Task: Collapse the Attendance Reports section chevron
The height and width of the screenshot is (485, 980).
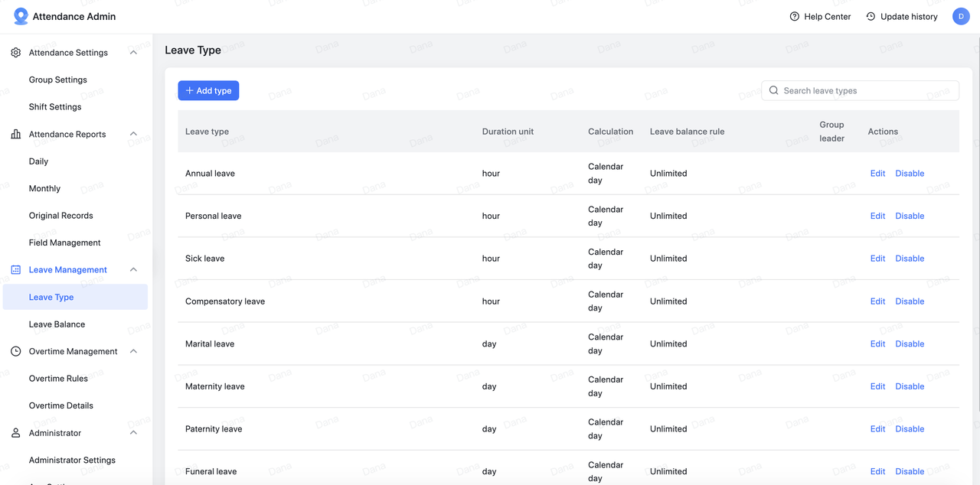Action: tap(133, 135)
